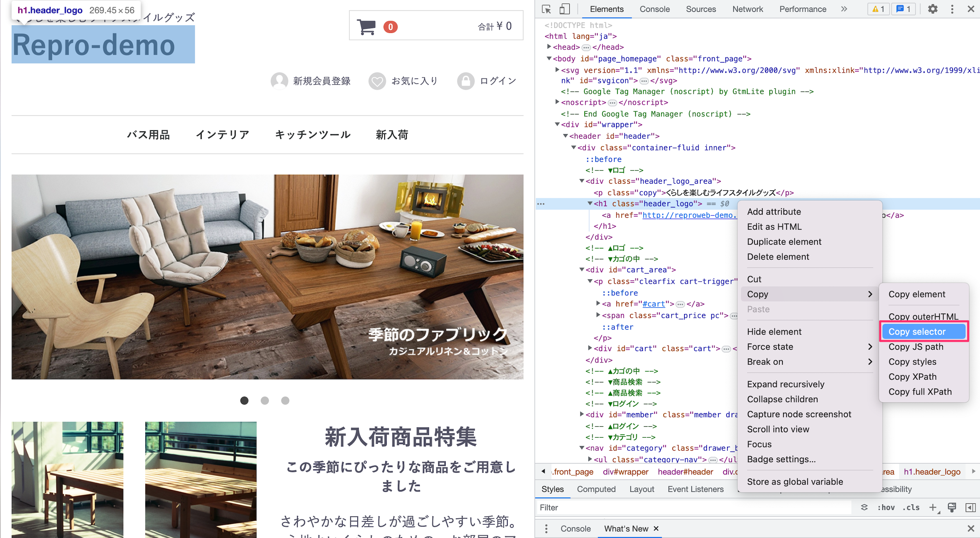Collapse the div#cart_area node

[x=582, y=269]
